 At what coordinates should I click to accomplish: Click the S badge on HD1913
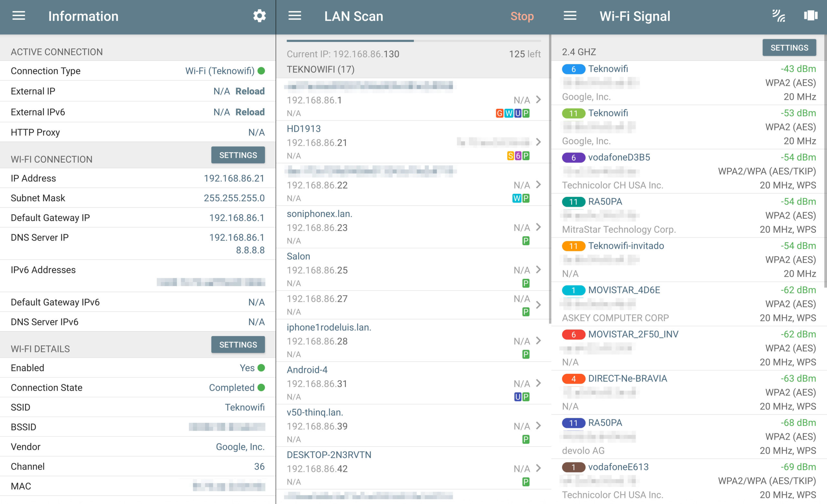pyautogui.click(x=510, y=156)
